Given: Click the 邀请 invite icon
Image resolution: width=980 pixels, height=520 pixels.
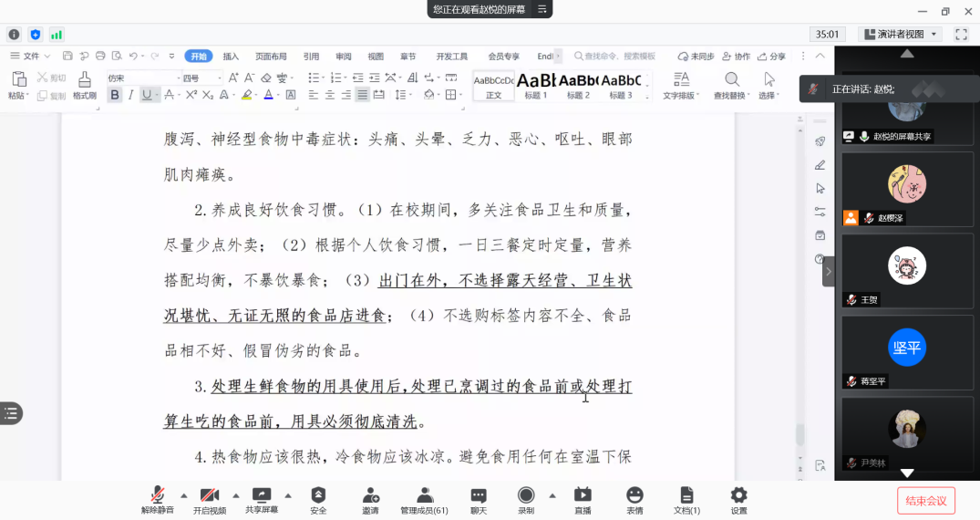Looking at the screenshot, I should tap(370, 500).
